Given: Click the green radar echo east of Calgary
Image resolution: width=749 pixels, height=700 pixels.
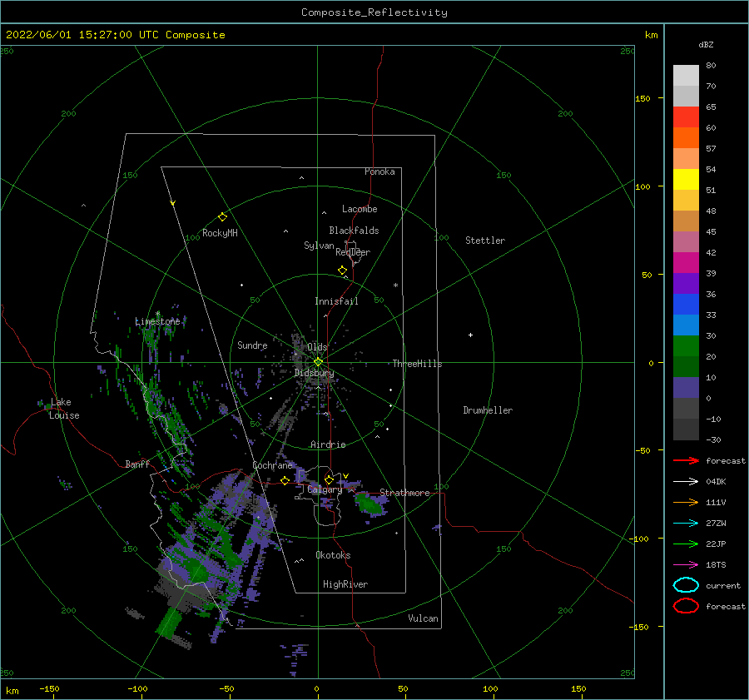Looking at the screenshot, I should tap(368, 504).
